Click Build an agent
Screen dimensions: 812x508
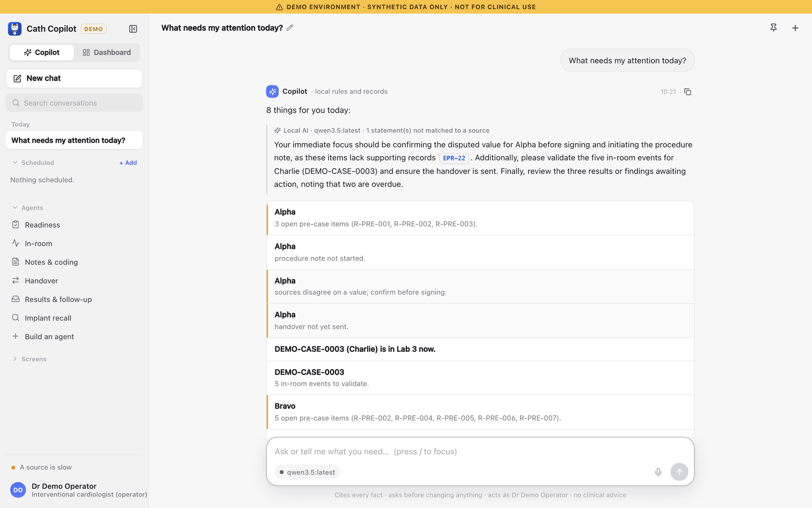[74, 337]
